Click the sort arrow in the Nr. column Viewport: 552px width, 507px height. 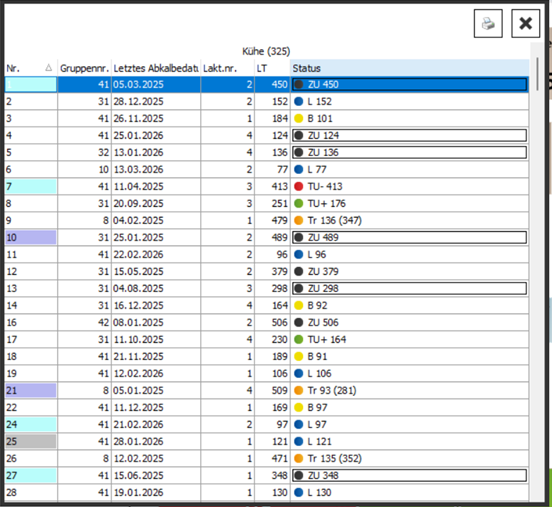[49, 68]
